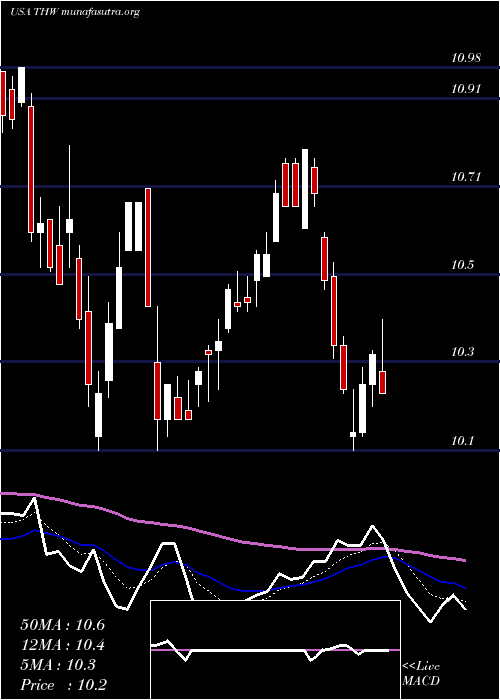500x700 pixels.
Task: Click the 10.5 price level label
Action: pos(462,265)
